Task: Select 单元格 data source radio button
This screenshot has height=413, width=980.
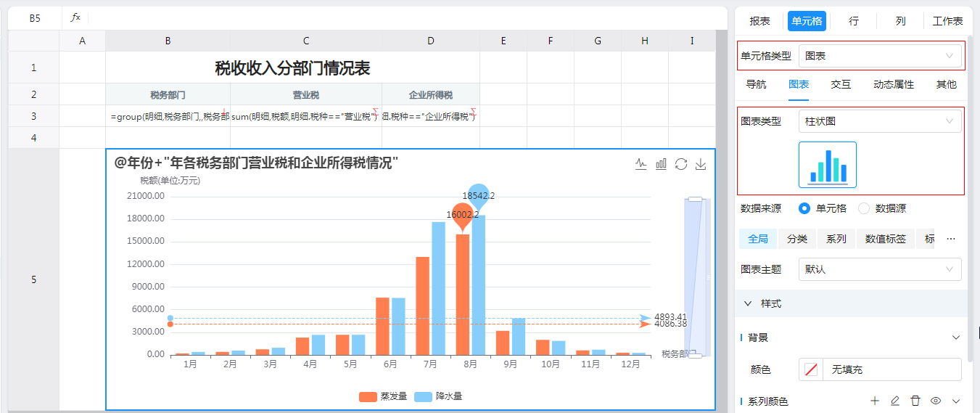Action: pyautogui.click(x=804, y=208)
